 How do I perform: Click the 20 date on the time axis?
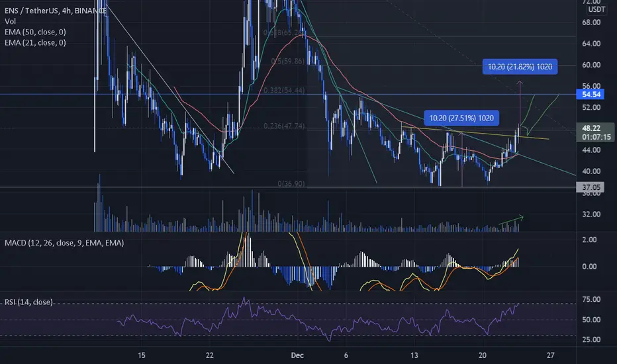(483, 355)
